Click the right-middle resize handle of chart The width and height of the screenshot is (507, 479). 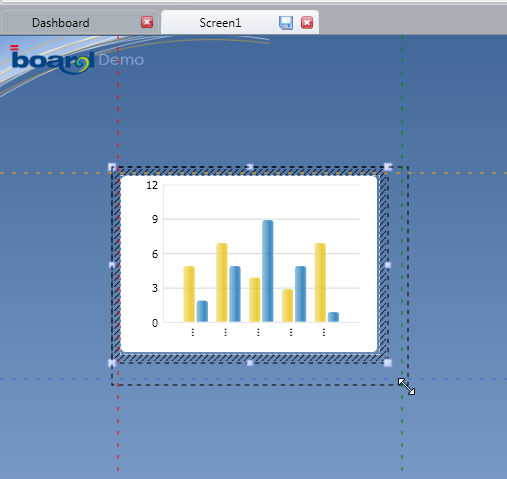coord(388,265)
